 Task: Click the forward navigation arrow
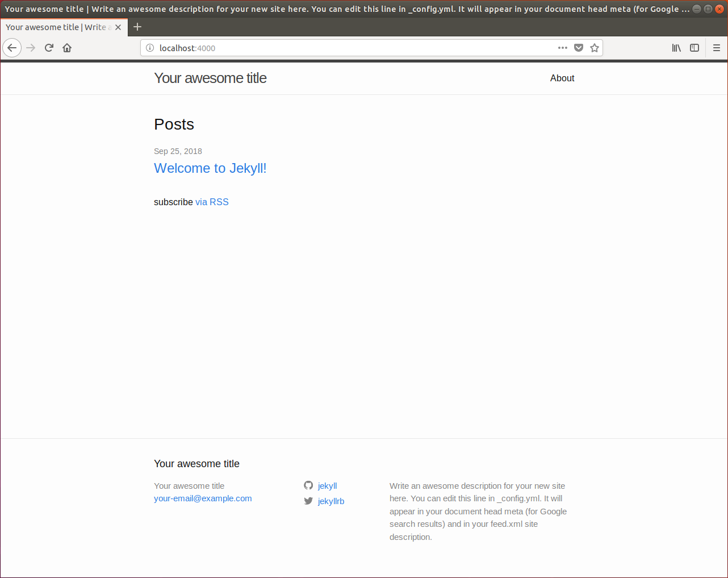tap(31, 48)
